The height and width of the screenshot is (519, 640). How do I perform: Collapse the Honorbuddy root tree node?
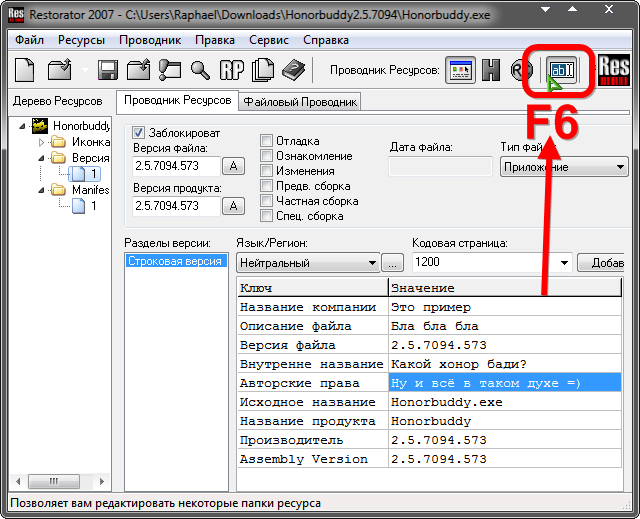pyautogui.click(x=22, y=126)
